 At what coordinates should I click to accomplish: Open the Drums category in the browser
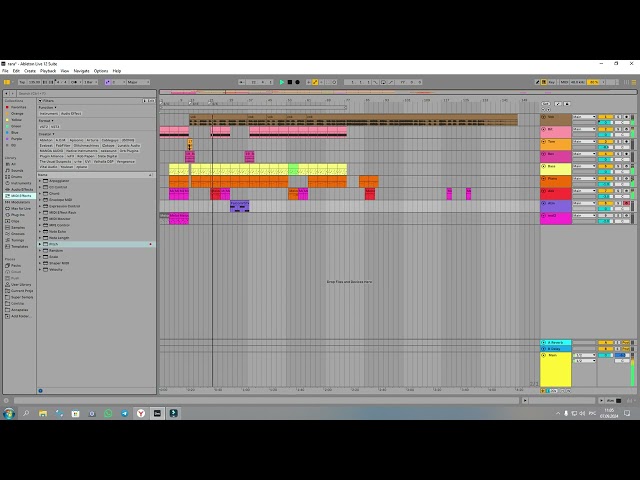[x=17, y=177]
